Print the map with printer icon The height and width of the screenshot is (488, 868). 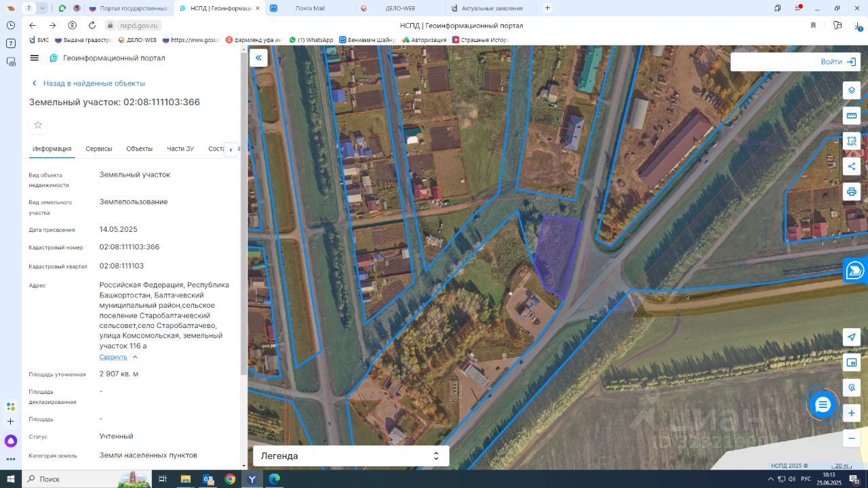[852, 192]
